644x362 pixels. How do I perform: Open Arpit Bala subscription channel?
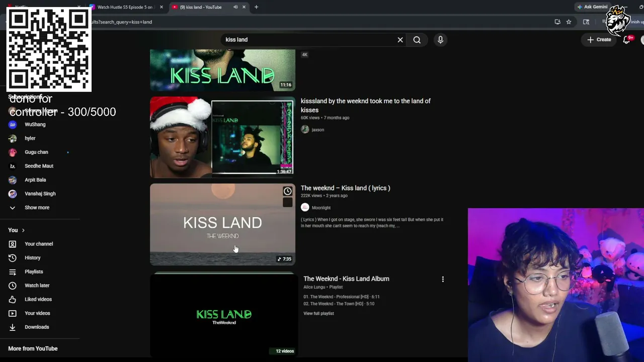pyautogui.click(x=35, y=180)
